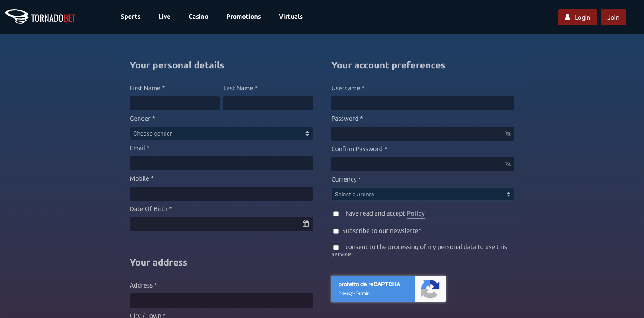Open reCAPTCHA Privacy link
This screenshot has height=318, width=644.
(x=345, y=293)
